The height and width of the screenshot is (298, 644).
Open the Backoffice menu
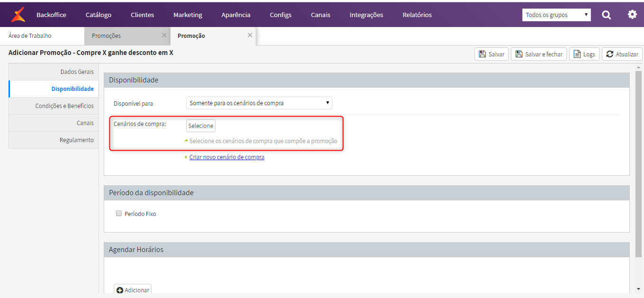pyautogui.click(x=51, y=15)
